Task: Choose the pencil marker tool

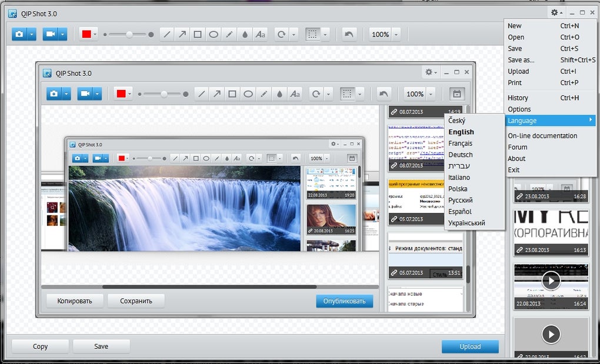Action: click(x=229, y=35)
